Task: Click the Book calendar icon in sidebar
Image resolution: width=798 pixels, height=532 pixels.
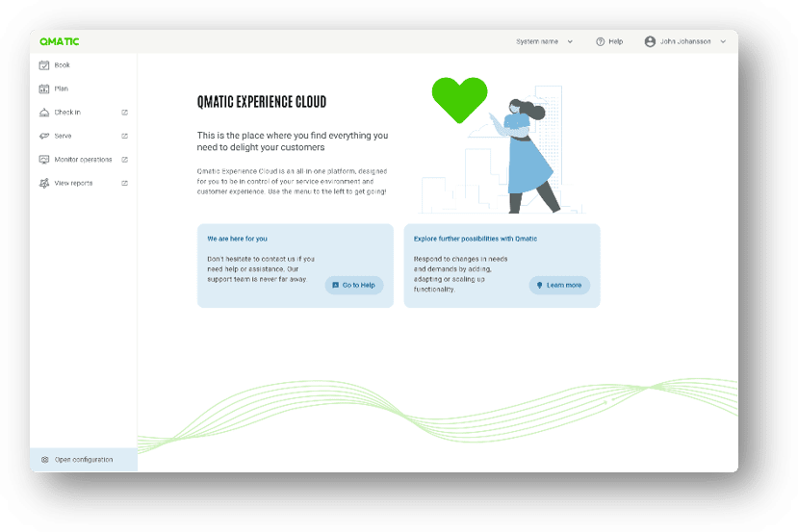Action: tap(44, 65)
